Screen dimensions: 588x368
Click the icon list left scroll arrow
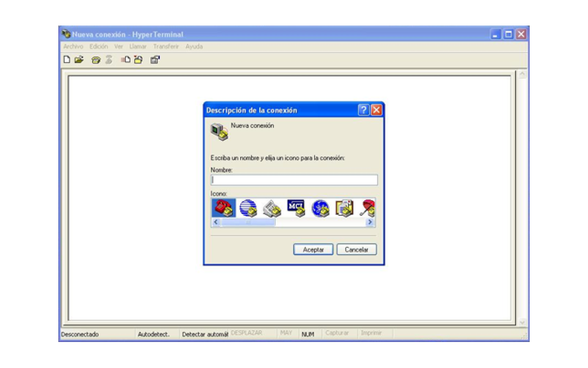click(x=216, y=222)
